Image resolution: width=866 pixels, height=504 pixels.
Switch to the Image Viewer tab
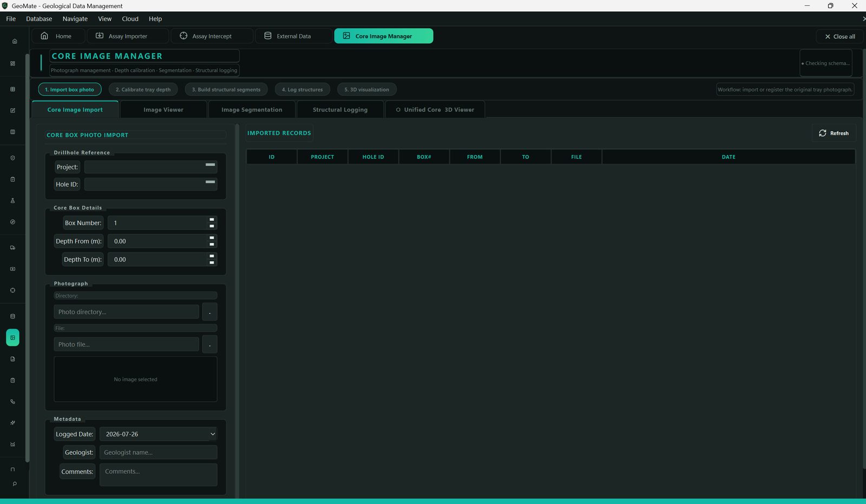tap(163, 110)
